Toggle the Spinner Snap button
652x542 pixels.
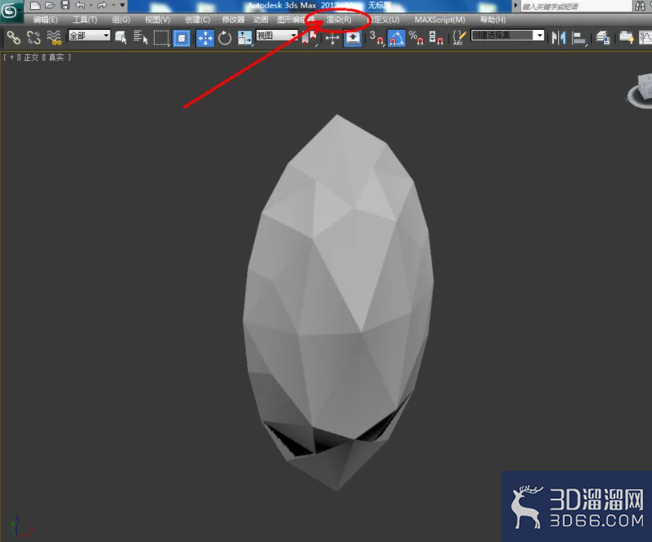coord(436,38)
